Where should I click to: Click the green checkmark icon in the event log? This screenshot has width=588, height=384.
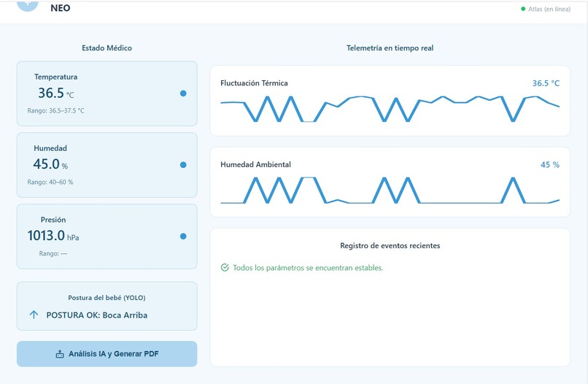point(225,268)
